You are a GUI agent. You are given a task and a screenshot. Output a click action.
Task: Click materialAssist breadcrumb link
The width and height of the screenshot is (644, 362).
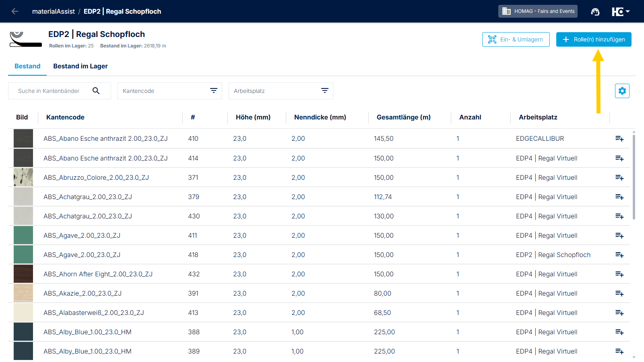pos(54,11)
